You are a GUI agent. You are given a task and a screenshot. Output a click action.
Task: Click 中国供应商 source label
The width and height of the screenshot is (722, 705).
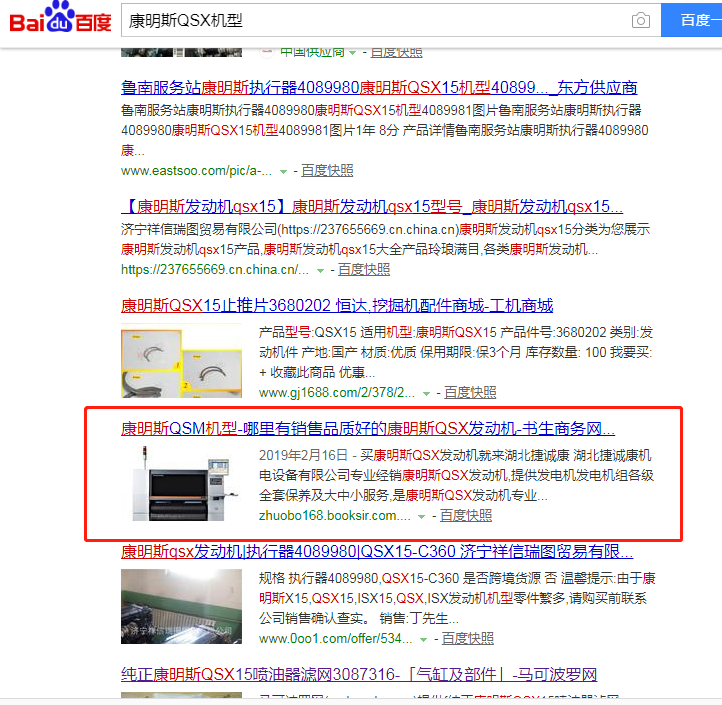[x=312, y=52]
